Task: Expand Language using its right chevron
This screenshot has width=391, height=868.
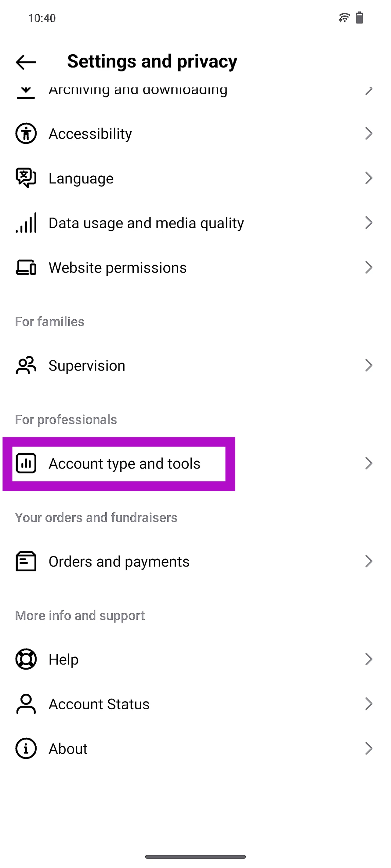Action: tap(369, 178)
